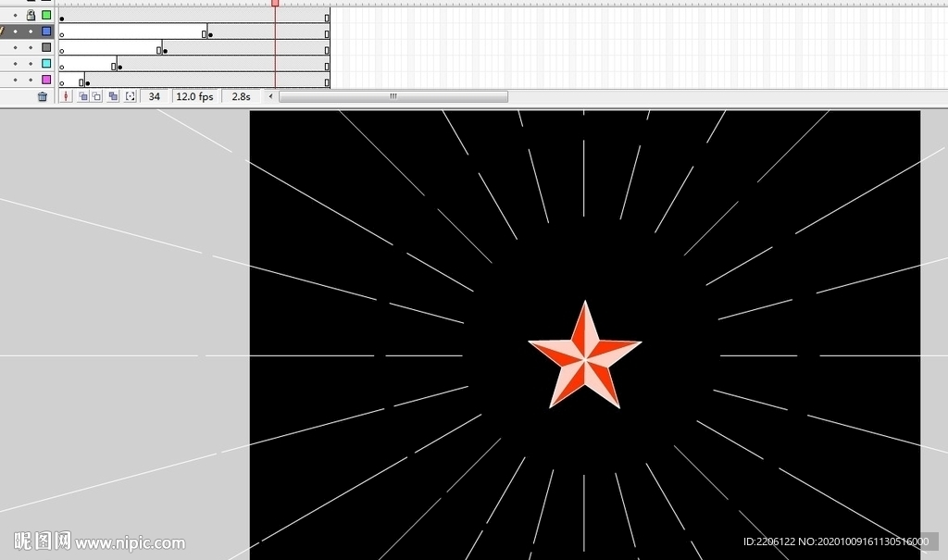Lock the gray-outlined layer via lock dot

[x=31, y=47]
